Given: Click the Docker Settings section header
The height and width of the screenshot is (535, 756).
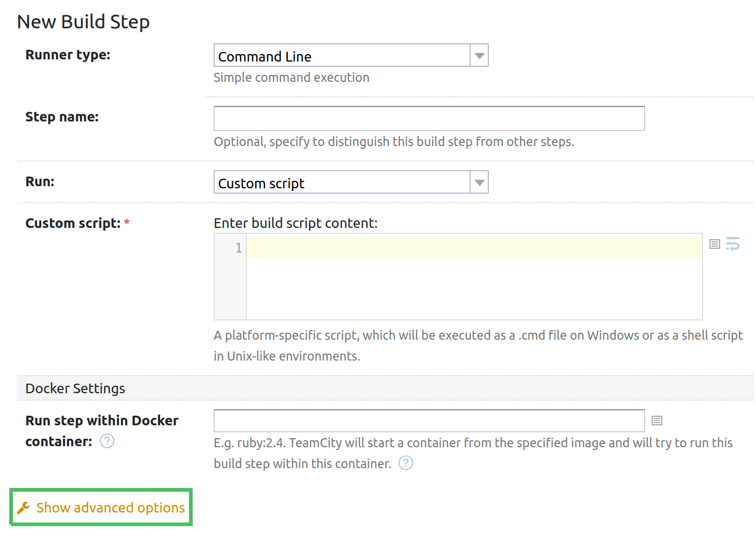Looking at the screenshot, I should coord(75,388).
